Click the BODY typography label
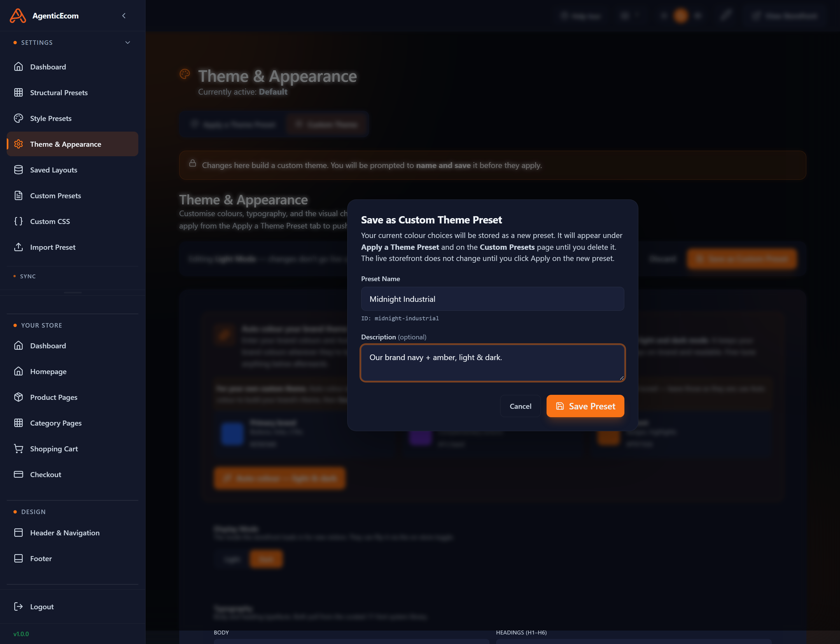 pyautogui.click(x=221, y=633)
